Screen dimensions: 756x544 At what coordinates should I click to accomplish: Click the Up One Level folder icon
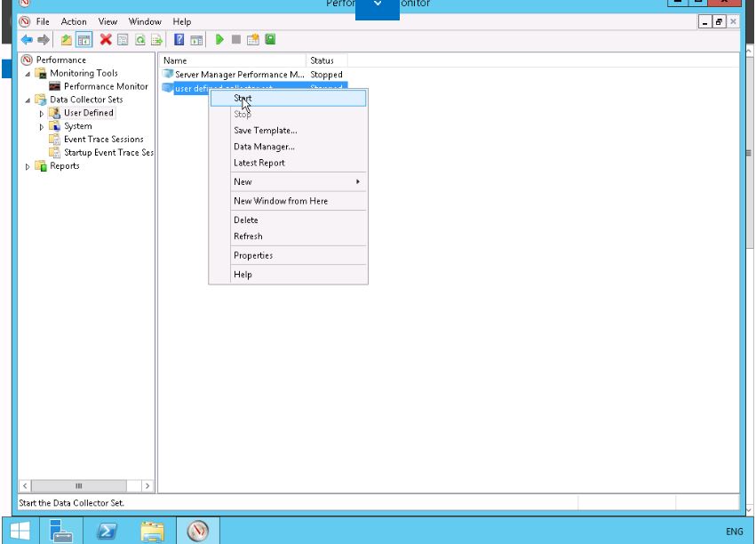click(x=67, y=39)
